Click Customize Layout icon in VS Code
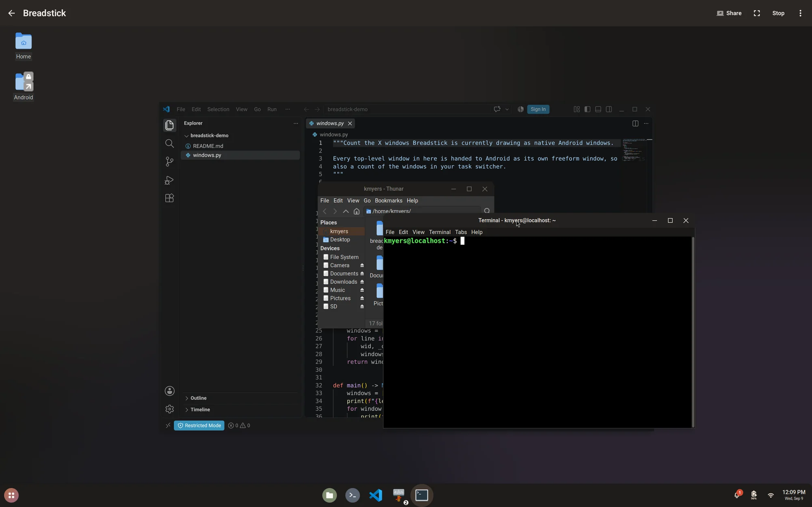 click(x=577, y=109)
